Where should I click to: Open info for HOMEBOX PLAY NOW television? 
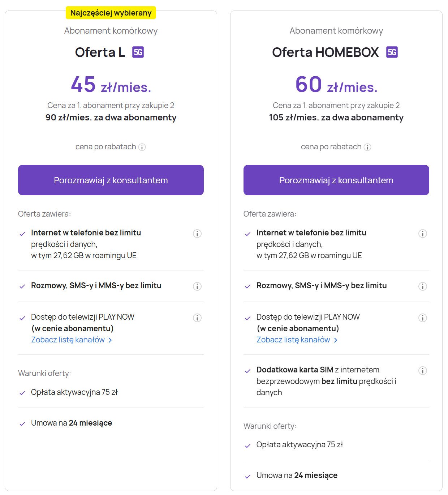[423, 318]
